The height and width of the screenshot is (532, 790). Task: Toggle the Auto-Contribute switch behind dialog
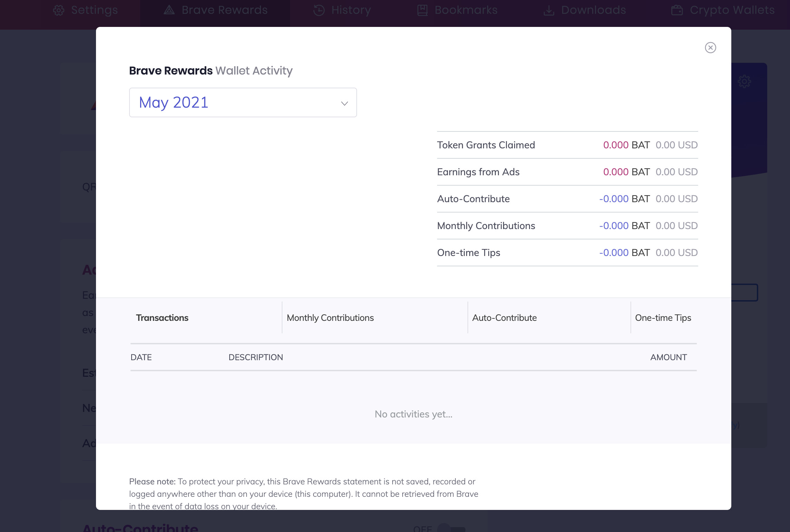(451, 528)
